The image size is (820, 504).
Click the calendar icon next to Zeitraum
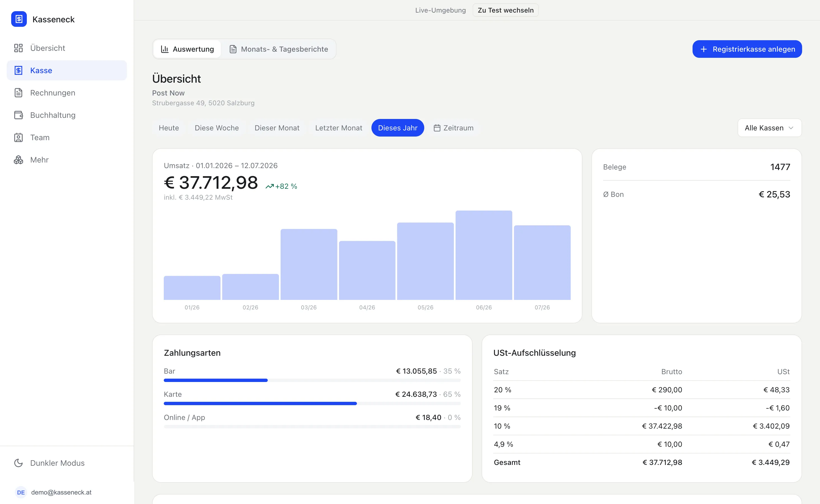(x=437, y=128)
